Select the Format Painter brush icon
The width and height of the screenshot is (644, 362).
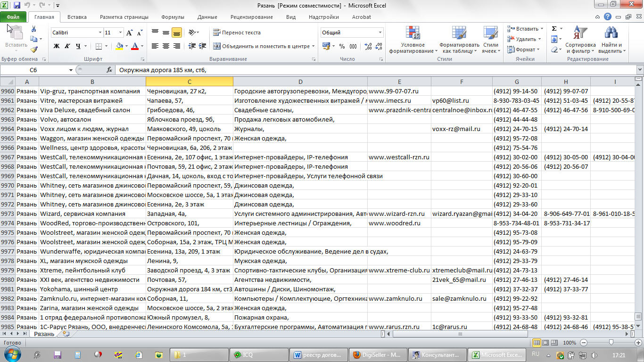click(x=33, y=49)
